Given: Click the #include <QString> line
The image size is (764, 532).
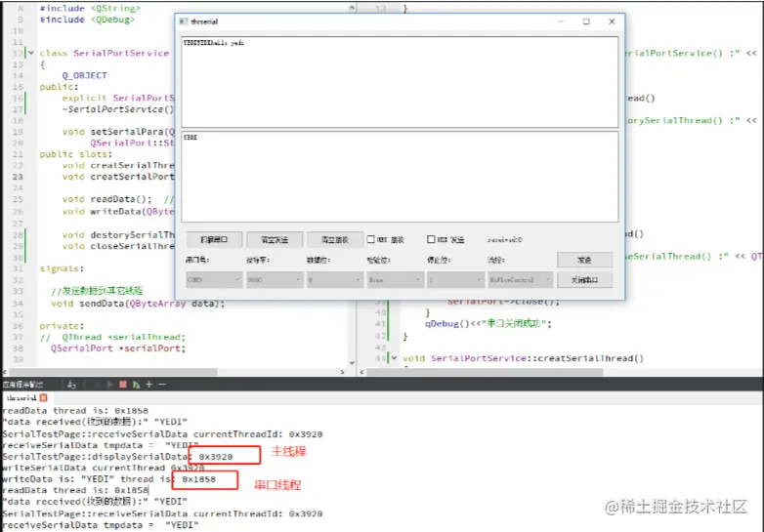Looking at the screenshot, I should tap(90, 8).
